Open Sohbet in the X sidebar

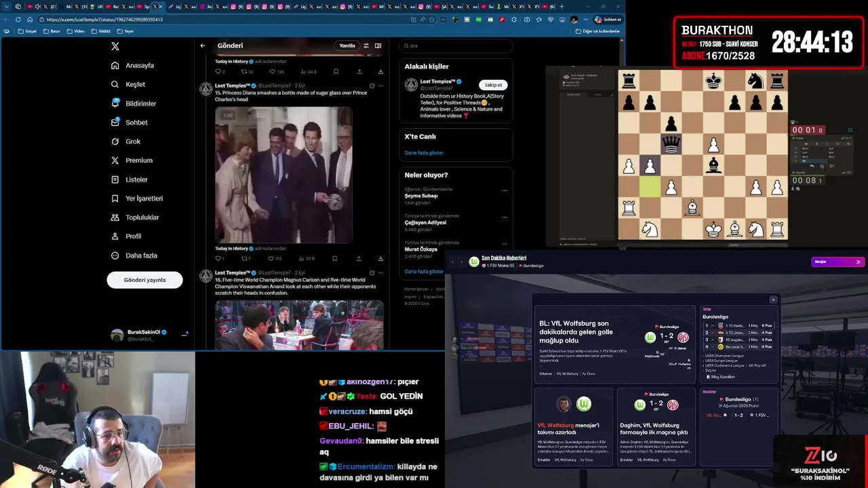[130, 123]
